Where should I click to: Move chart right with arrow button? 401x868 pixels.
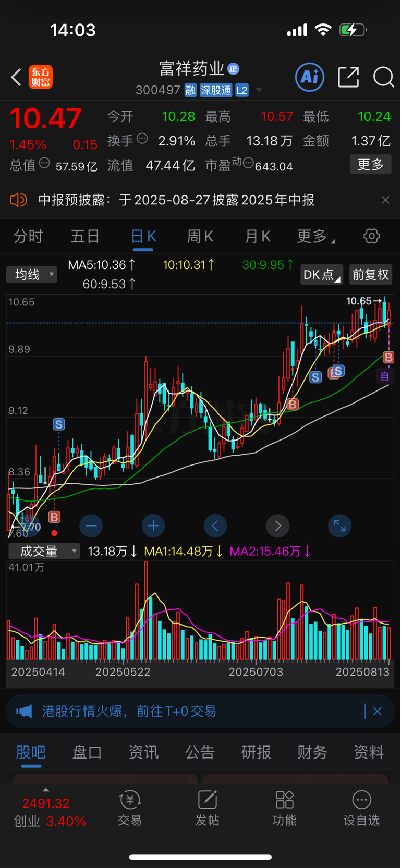click(x=278, y=525)
